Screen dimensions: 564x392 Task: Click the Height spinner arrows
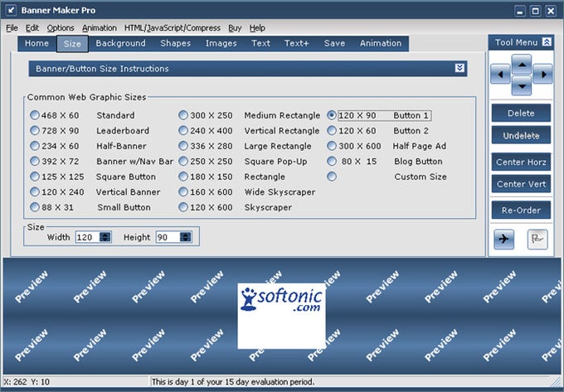point(186,237)
